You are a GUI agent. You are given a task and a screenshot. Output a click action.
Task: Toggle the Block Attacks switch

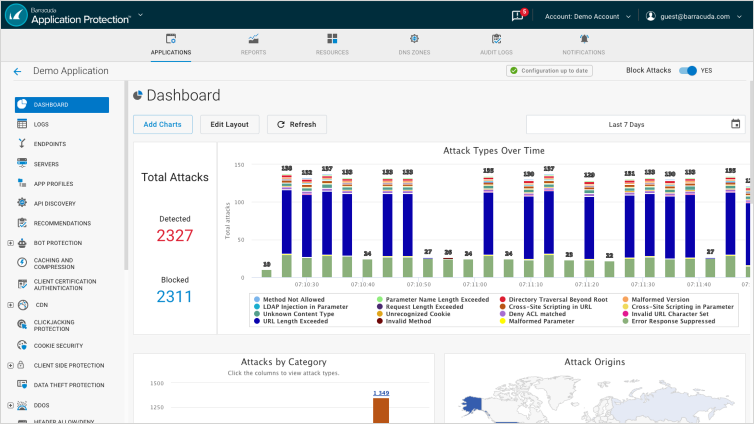(687, 71)
